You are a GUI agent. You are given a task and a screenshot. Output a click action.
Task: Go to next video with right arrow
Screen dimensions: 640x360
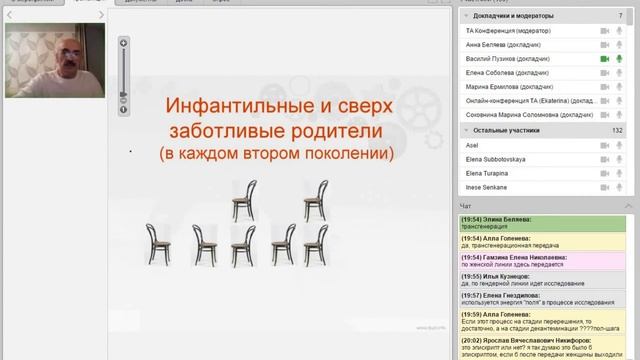[101, 15]
